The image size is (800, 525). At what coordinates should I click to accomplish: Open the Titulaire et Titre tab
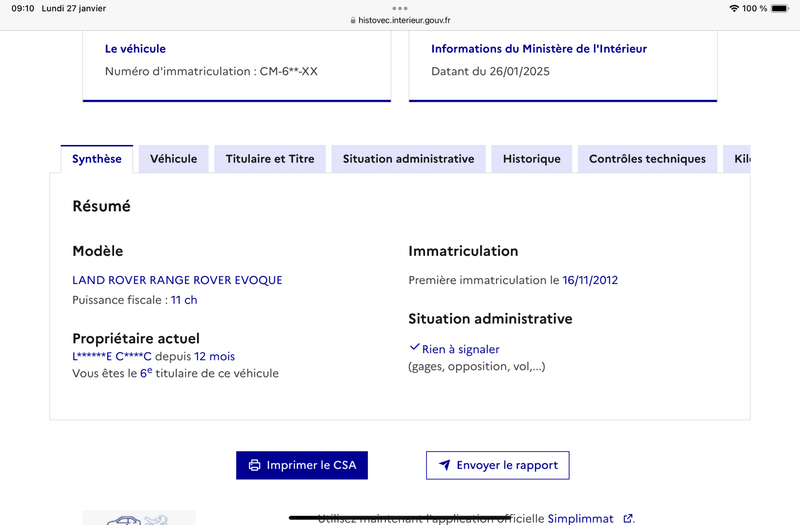point(270,159)
